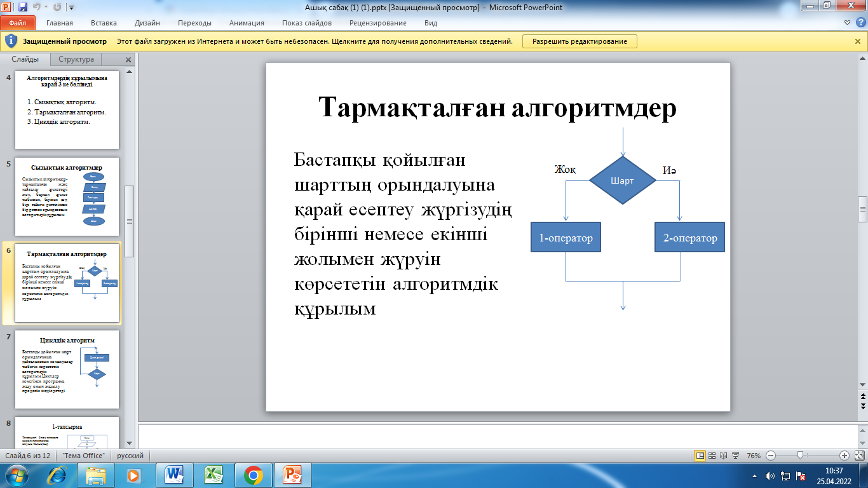Select the slide 4 thumbnail
Screen dimensions: 868x488
[x=67, y=111]
